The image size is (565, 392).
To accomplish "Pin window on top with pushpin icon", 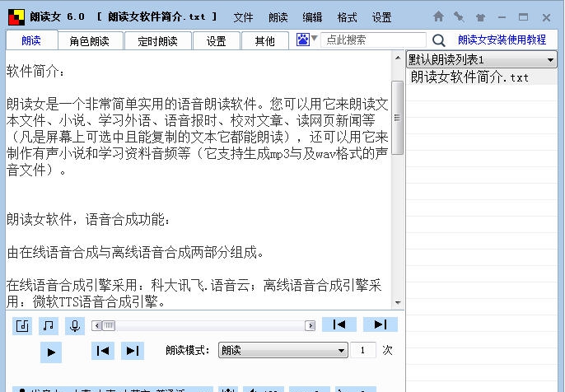I will pyautogui.click(x=459, y=16).
